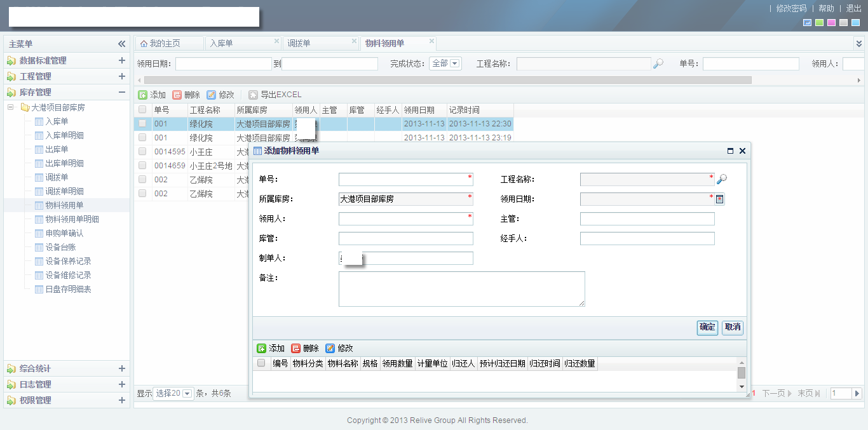Collapse the 主菜单 sidebar panel
The height and width of the screenshot is (430, 868).
[121, 44]
